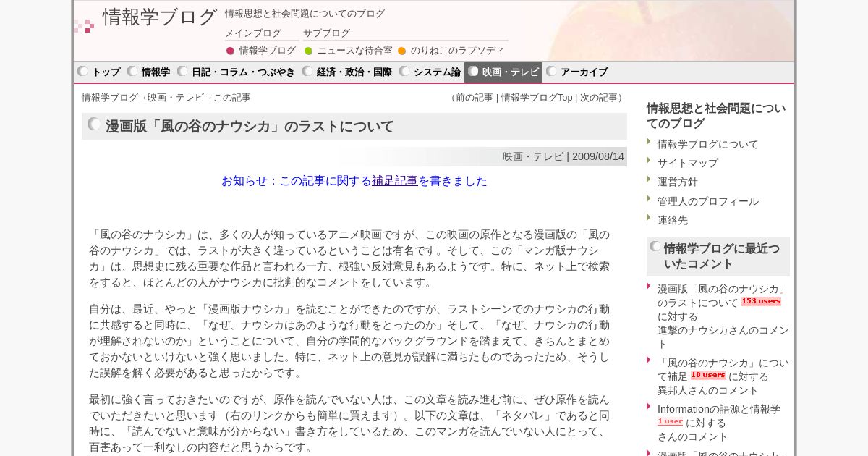Viewport: 868px width, 456px height.
Task: Open the 運営方針 sidebar link
Action: tap(678, 182)
